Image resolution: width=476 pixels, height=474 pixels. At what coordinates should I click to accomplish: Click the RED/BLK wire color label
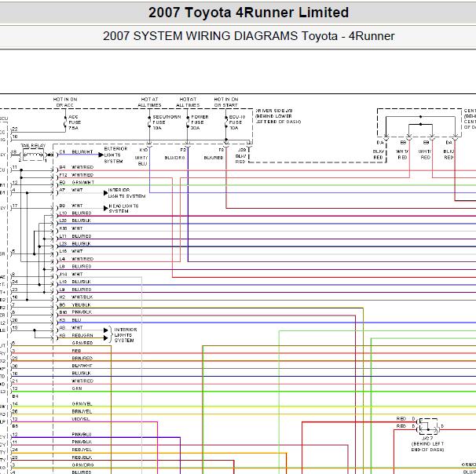pos(82,458)
